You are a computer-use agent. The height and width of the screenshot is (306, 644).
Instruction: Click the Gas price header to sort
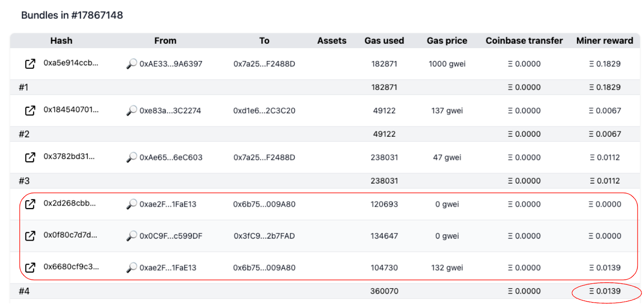(447, 40)
